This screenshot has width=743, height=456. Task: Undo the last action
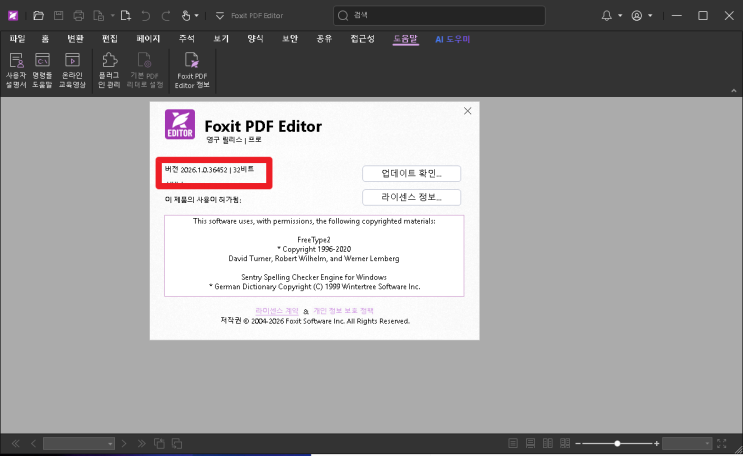click(x=145, y=16)
